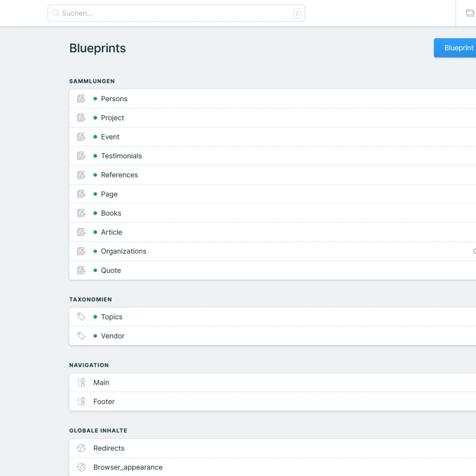Open the Footer navigation blueprint
Viewport: 476px width, 476px height.
tap(104, 401)
